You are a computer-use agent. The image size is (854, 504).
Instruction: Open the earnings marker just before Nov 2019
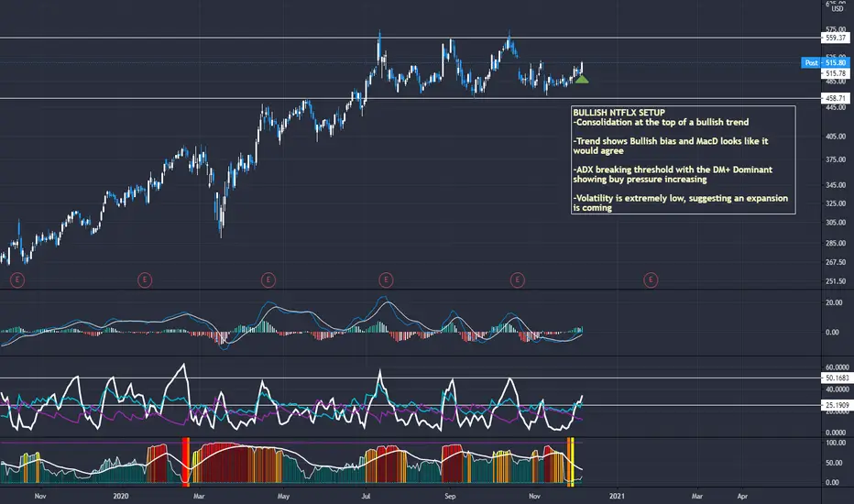(17, 280)
